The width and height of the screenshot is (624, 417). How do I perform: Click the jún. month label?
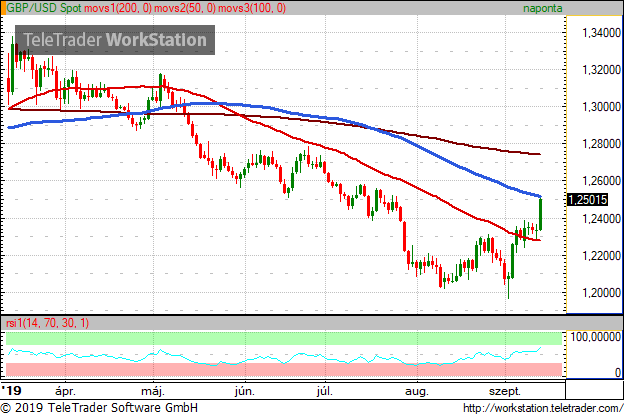tap(244, 391)
